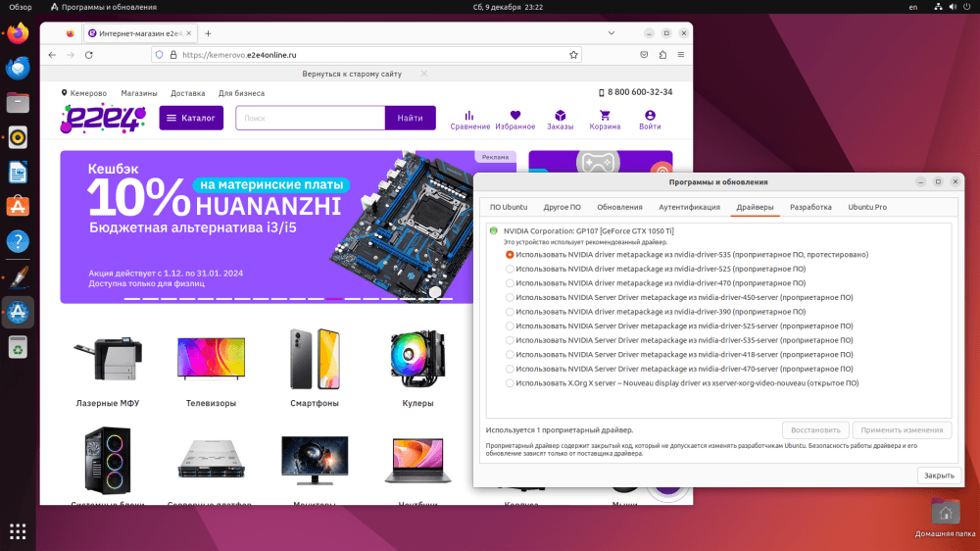Open the 'Программы и обновления' app menu in top bar
This screenshot has width=980, height=551.
[x=104, y=7]
